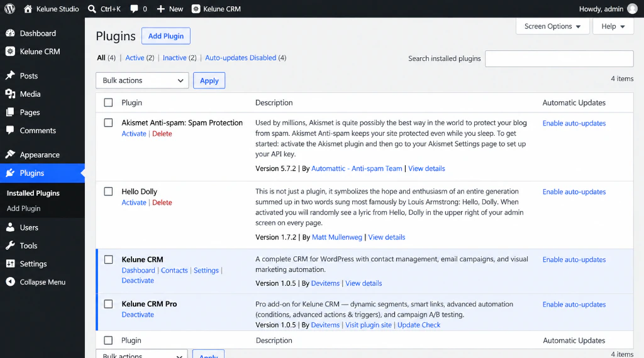644x358 pixels.
Task: Click the Update Check link
Action: (419, 325)
